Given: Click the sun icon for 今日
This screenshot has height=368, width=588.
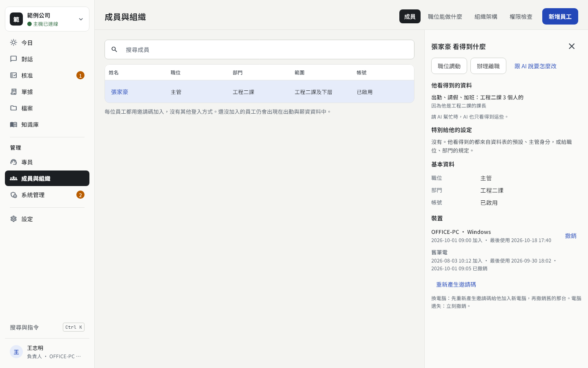Looking at the screenshot, I should tap(13, 43).
